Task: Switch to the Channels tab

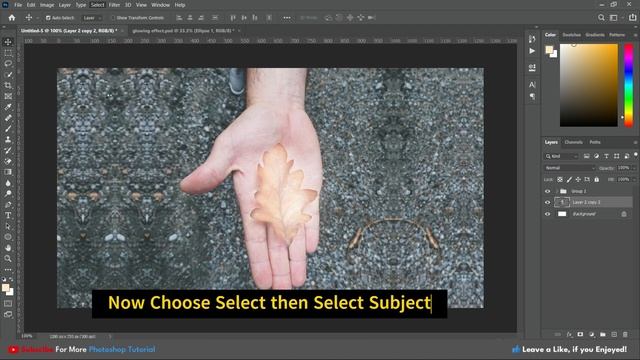Action: click(x=573, y=142)
